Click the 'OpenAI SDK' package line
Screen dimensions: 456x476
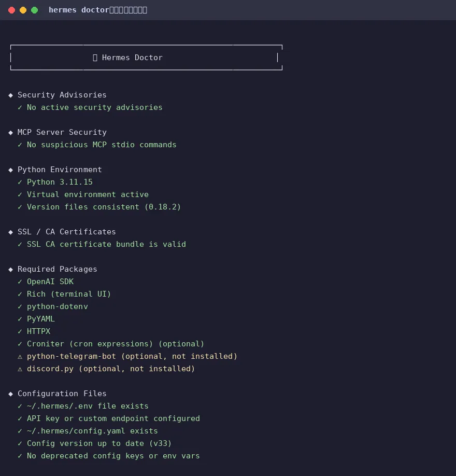click(x=50, y=282)
